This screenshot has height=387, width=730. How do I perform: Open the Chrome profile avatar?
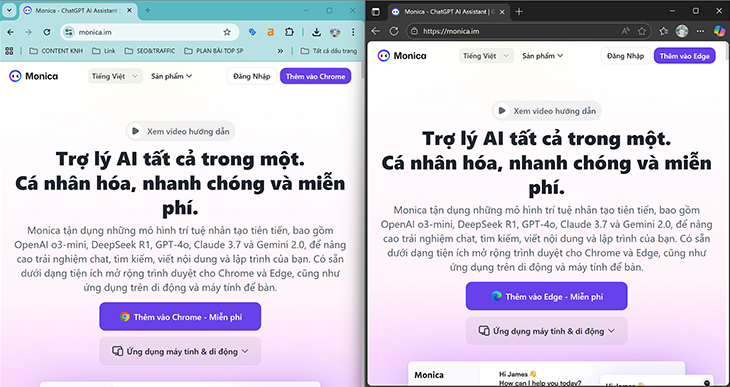[x=335, y=32]
